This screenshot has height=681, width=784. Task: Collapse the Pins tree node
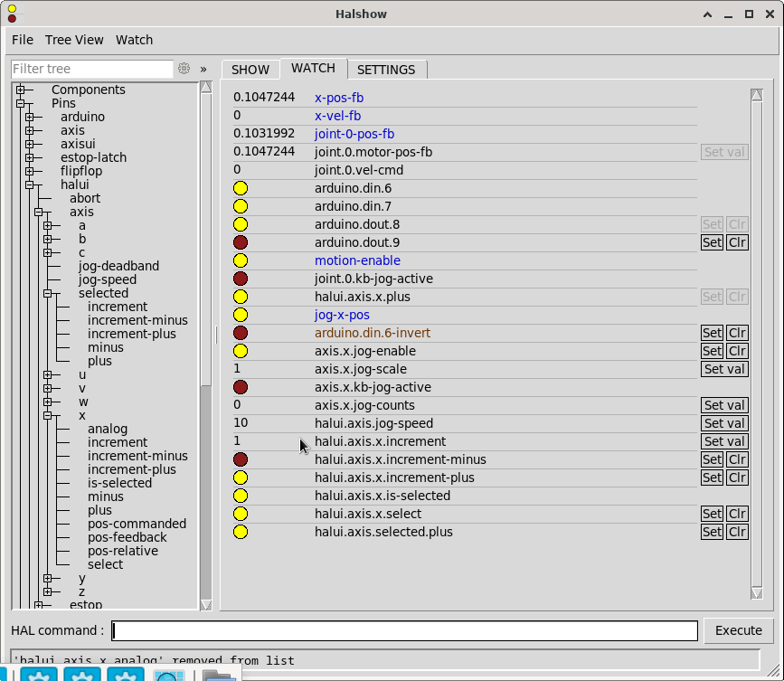21,103
